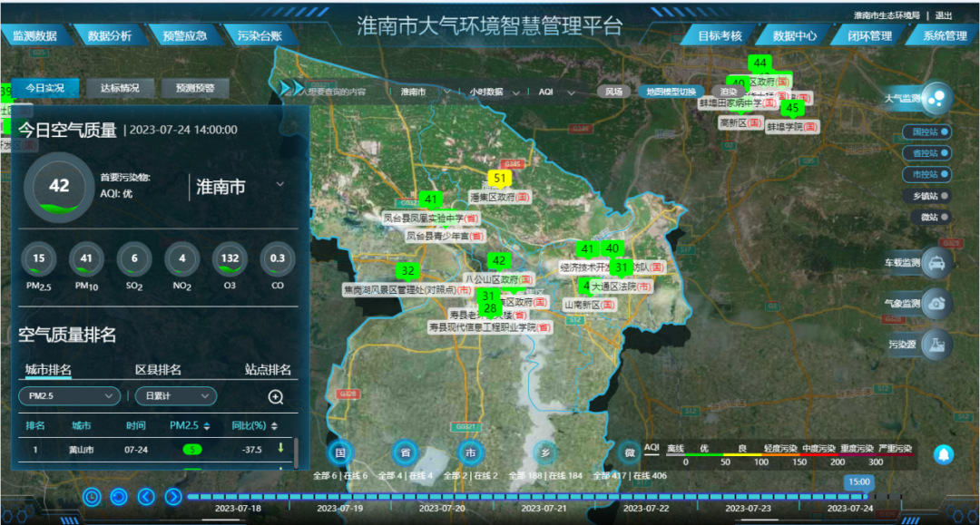This screenshot has height=525, width=980.
Task: Open the 监测数据 menu
Action: point(35,35)
